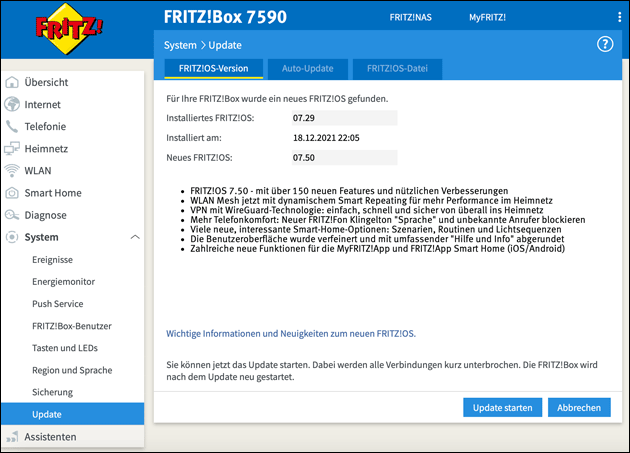Switch to the FRITZ!OS-Version tab
The image size is (630, 453).
tap(214, 69)
